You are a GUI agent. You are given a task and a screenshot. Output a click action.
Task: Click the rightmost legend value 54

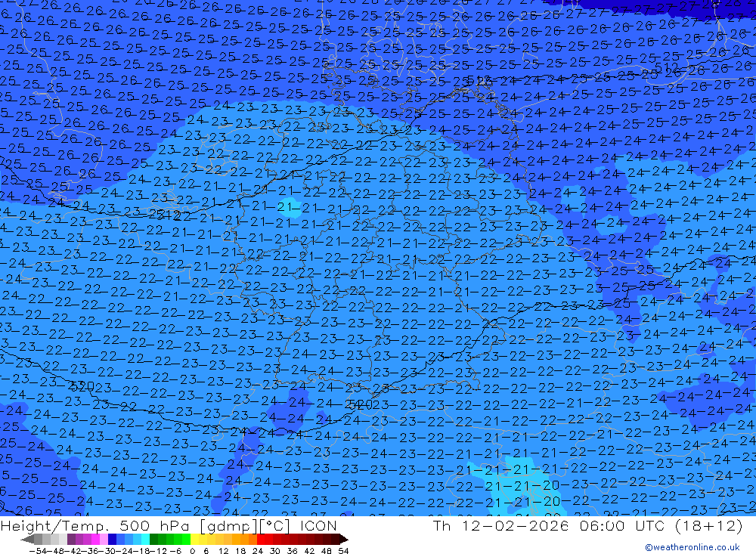point(343,551)
